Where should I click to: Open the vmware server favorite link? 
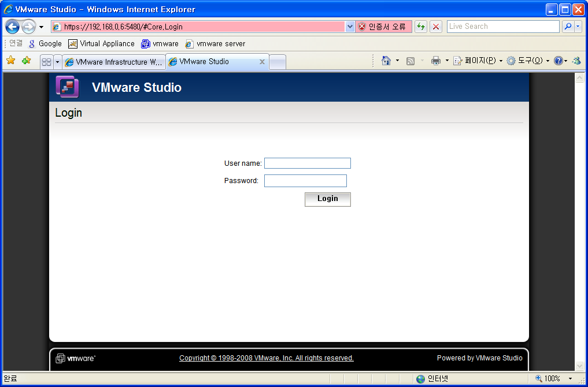coord(215,44)
